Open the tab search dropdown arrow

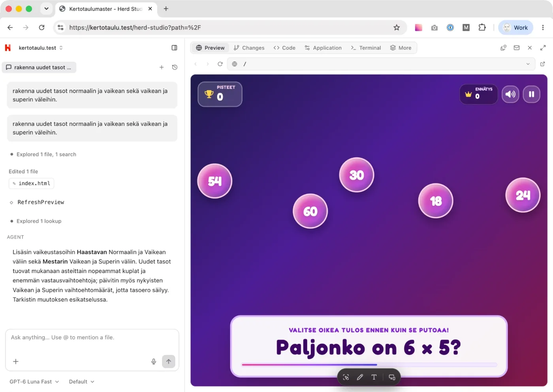coord(46,9)
